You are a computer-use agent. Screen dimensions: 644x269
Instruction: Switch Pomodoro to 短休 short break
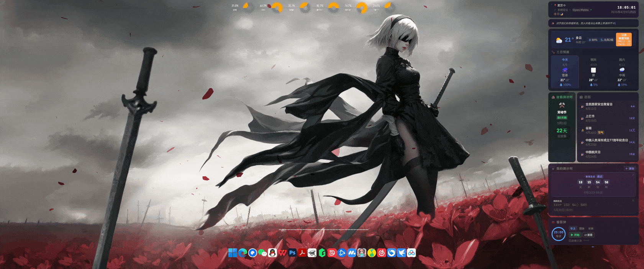click(x=582, y=228)
